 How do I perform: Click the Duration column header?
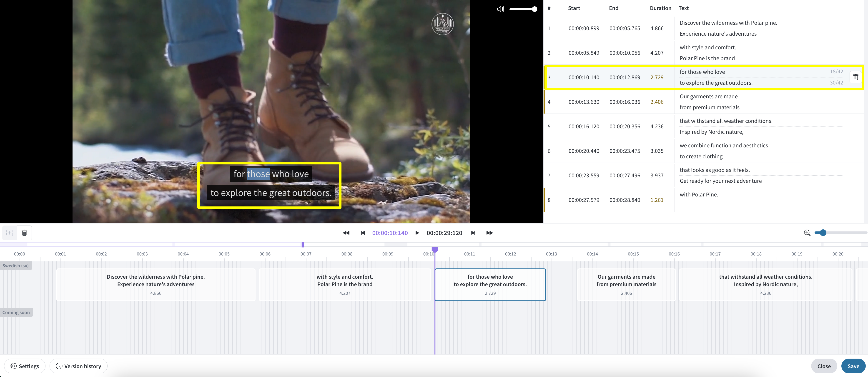(660, 8)
